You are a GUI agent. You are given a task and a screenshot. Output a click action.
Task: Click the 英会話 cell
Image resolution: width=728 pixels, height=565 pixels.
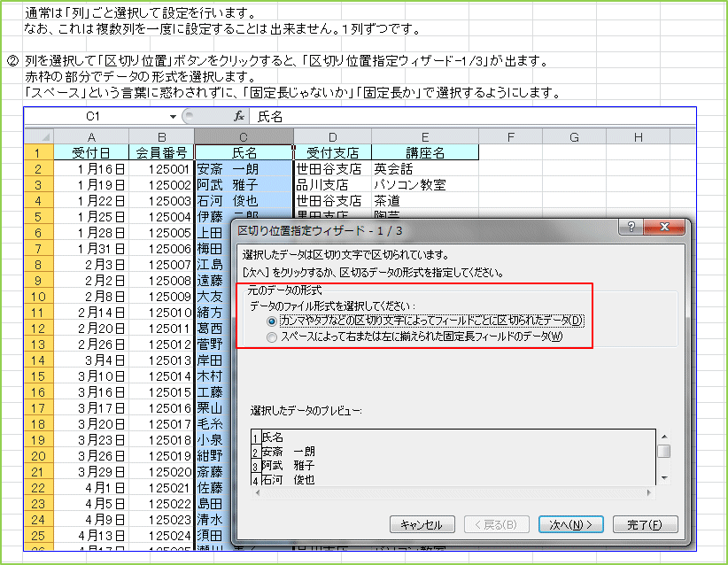tap(425, 168)
